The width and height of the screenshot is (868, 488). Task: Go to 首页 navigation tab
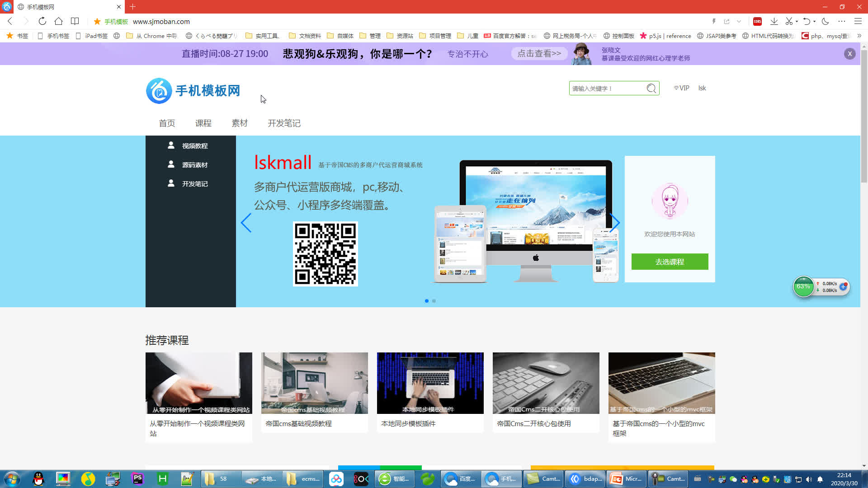click(167, 123)
